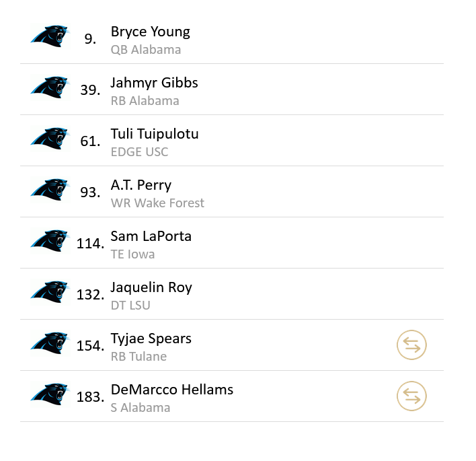Click Panthers logo beside A.T. Perry
This screenshot has height=461, width=476.
coord(50,190)
